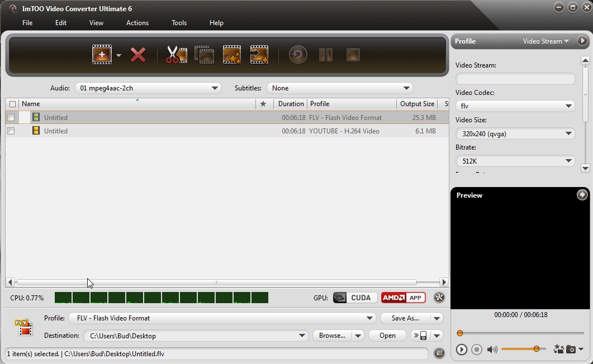Take a snapshot with camera icon

[x=571, y=349]
